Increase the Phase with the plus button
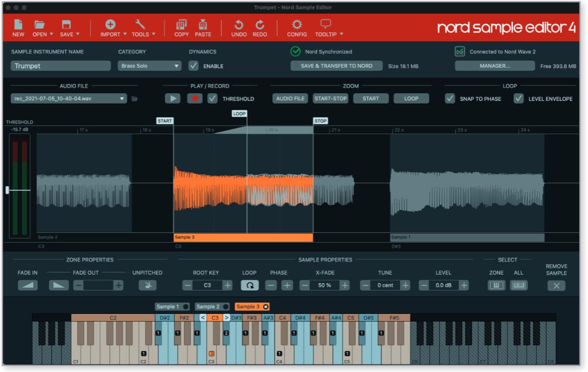This screenshot has height=372, width=588. coord(287,286)
